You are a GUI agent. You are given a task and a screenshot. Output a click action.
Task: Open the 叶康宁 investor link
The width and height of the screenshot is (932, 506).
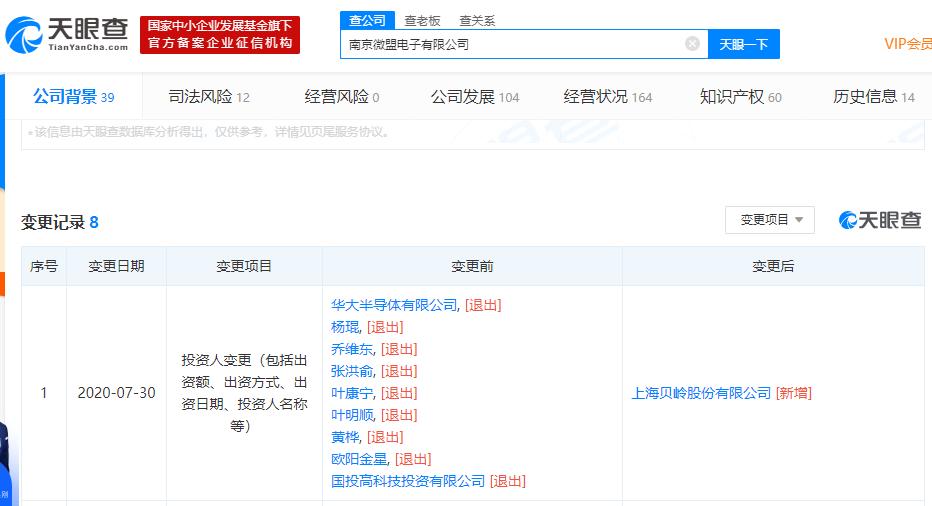(x=352, y=393)
